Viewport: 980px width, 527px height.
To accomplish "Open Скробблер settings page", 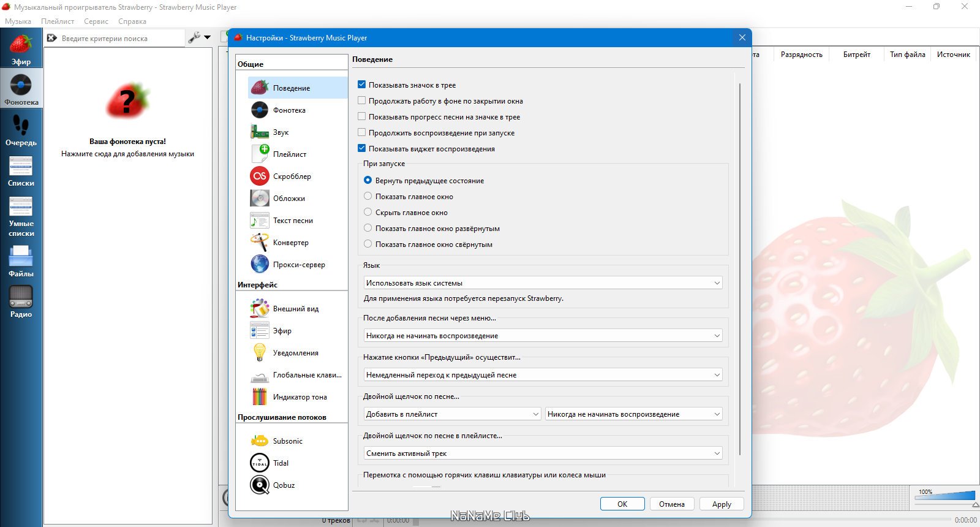I will (x=298, y=176).
